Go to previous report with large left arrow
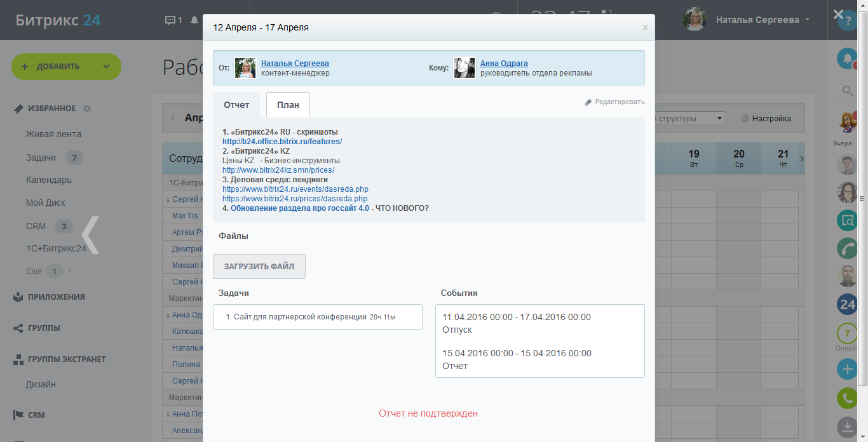 click(x=91, y=235)
